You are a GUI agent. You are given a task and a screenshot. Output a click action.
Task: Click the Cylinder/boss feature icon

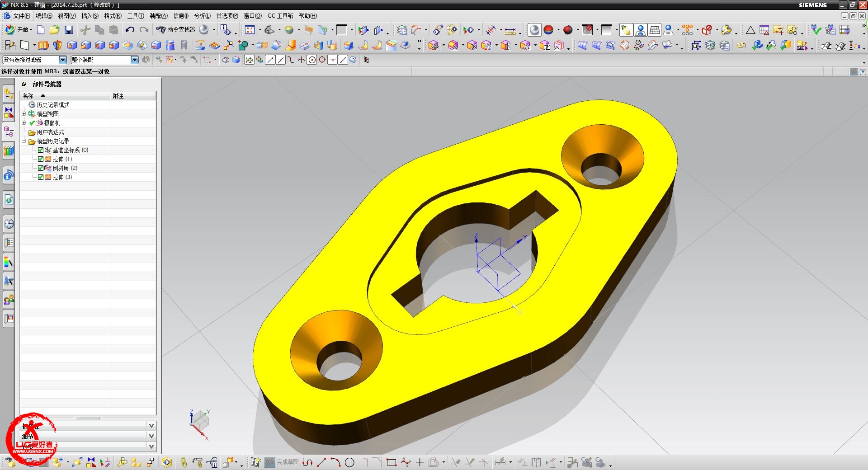tap(170, 45)
